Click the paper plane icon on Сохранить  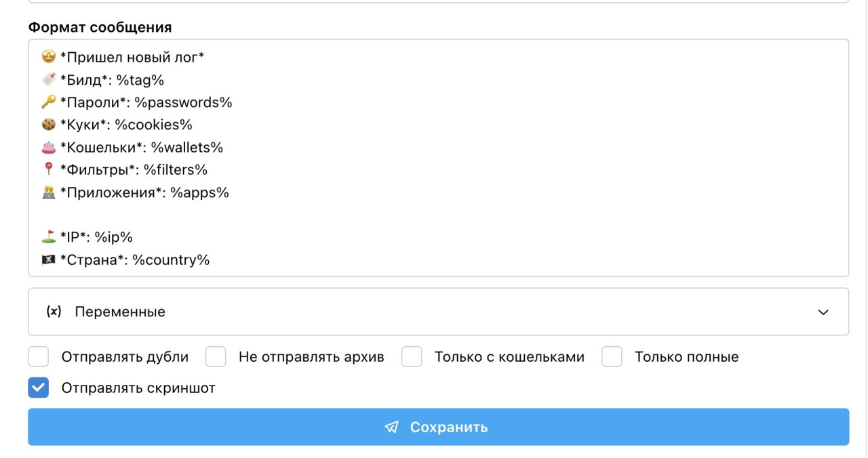coord(391,428)
